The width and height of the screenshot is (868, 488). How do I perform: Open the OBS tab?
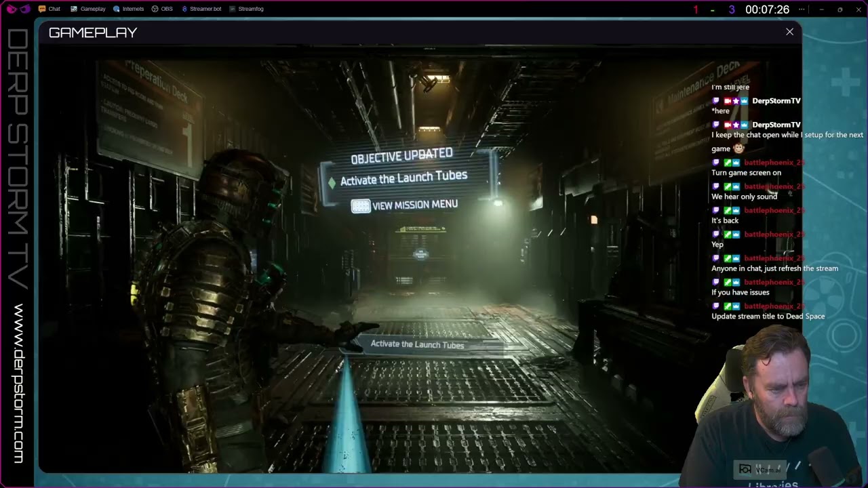pos(162,9)
